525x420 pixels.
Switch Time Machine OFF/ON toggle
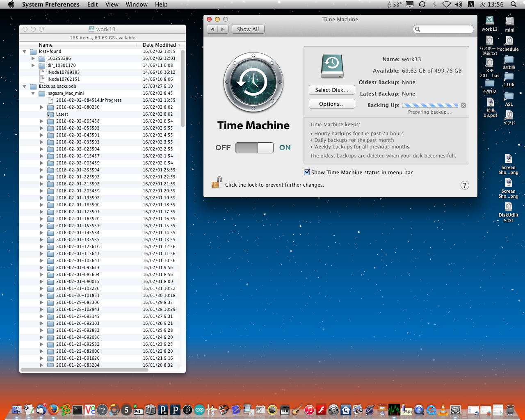tap(254, 148)
